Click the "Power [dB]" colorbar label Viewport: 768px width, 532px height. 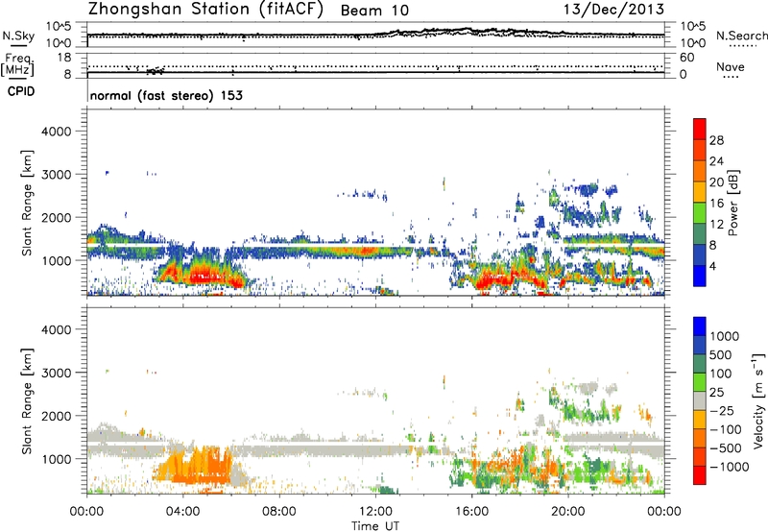pyautogui.click(x=732, y=203)
